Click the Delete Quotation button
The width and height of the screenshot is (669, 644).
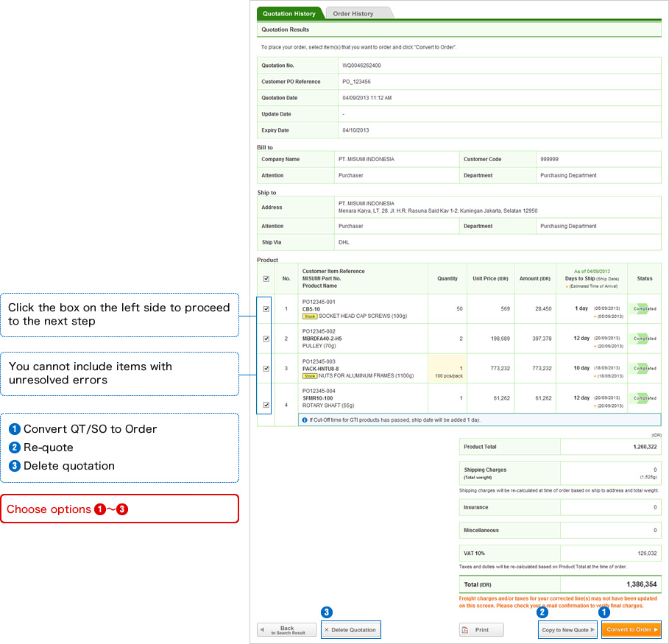point(351,630)
